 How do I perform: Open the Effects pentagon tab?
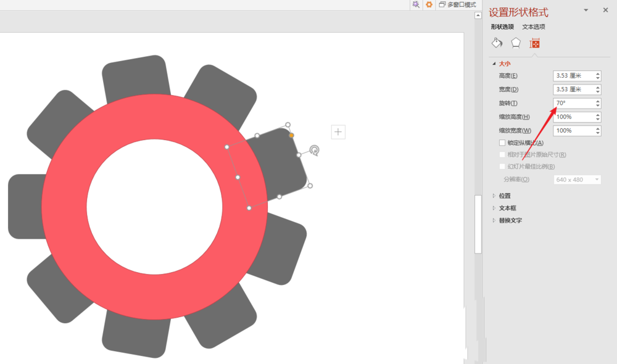pyautogui.click(x=515, y=43)
